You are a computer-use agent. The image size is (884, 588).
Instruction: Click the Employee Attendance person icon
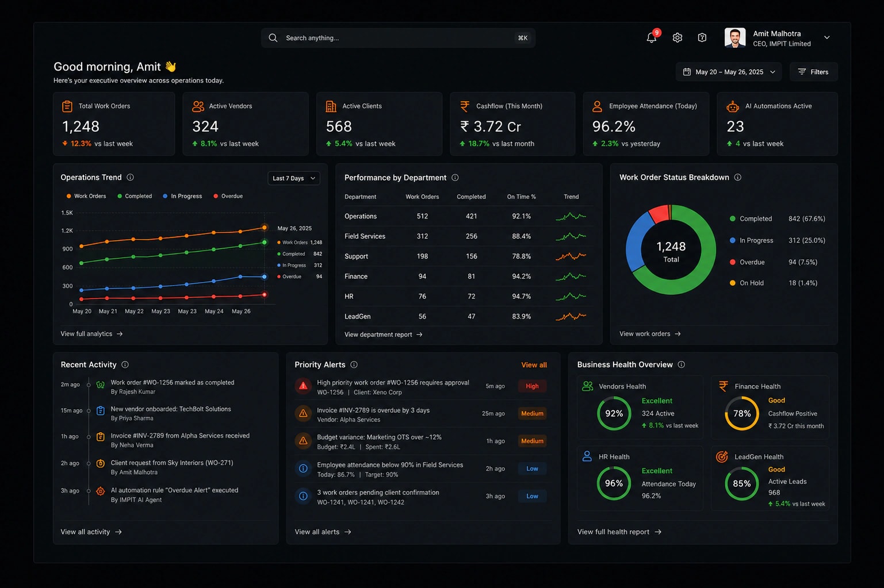[x=597, y=106]
